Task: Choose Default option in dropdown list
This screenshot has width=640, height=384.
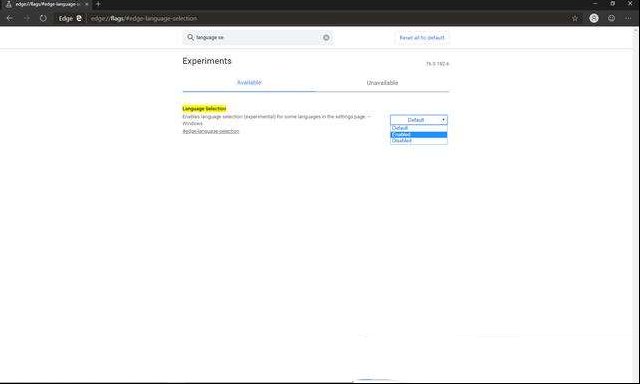Action: [x=419, y=128]
